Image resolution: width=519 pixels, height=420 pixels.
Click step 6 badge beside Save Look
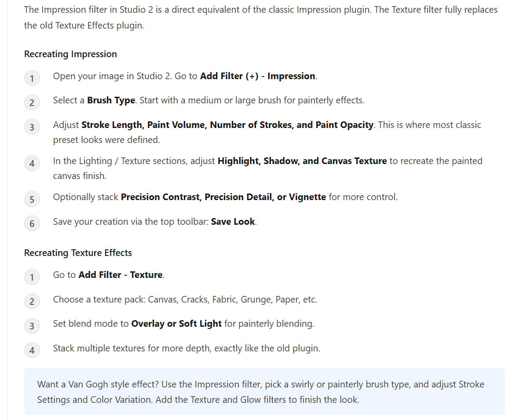(x=32, y=223)
